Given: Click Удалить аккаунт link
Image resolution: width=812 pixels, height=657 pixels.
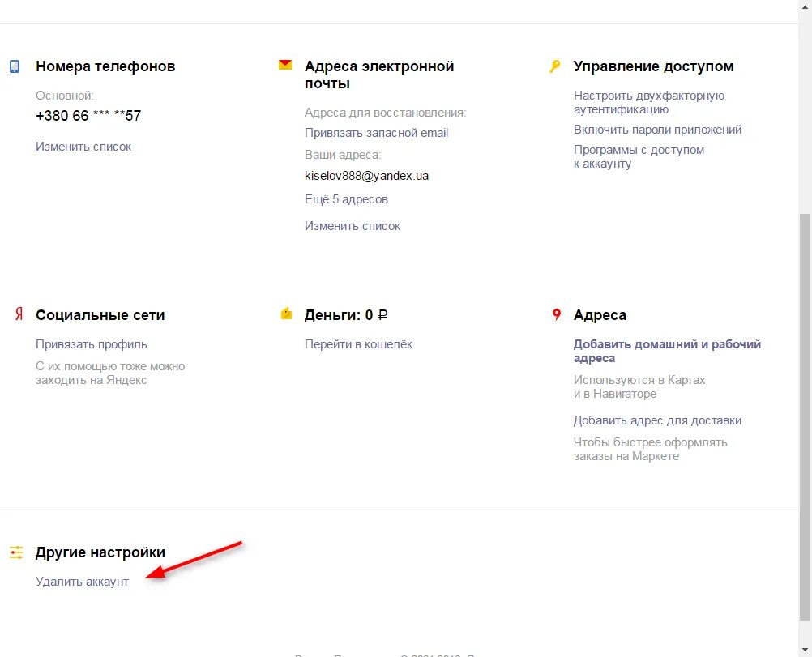Looking at the screenshot, I should [82, 582].
